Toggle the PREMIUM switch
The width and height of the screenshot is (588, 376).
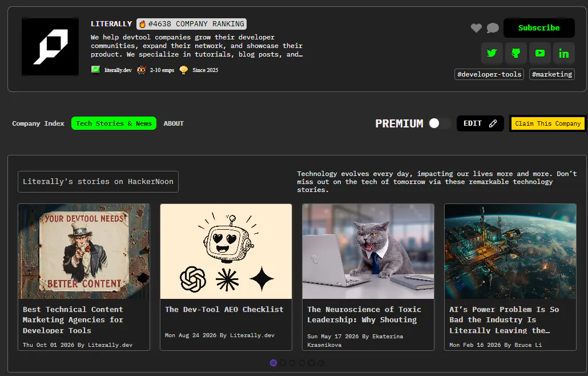click(x=440, y=123)
